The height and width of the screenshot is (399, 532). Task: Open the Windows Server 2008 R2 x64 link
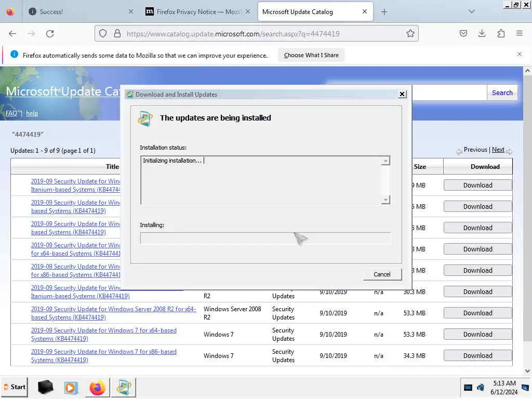[x=114, y=313]
